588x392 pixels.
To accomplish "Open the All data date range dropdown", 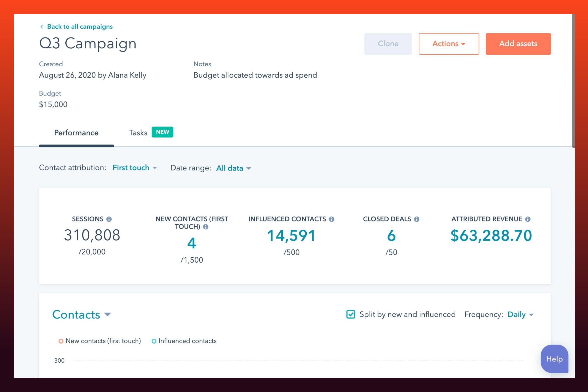I will [233, 168].
